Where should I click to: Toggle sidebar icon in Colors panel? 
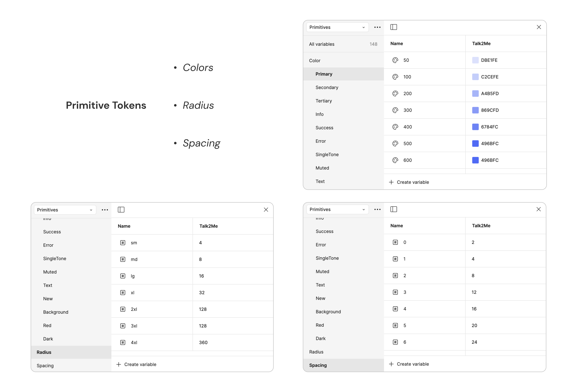click(394, 27)
